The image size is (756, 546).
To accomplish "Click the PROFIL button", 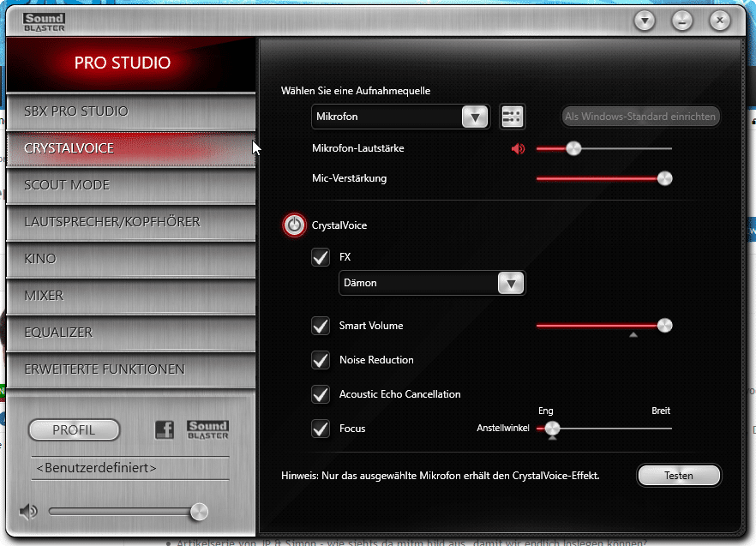I will click(x=74, y=430).
